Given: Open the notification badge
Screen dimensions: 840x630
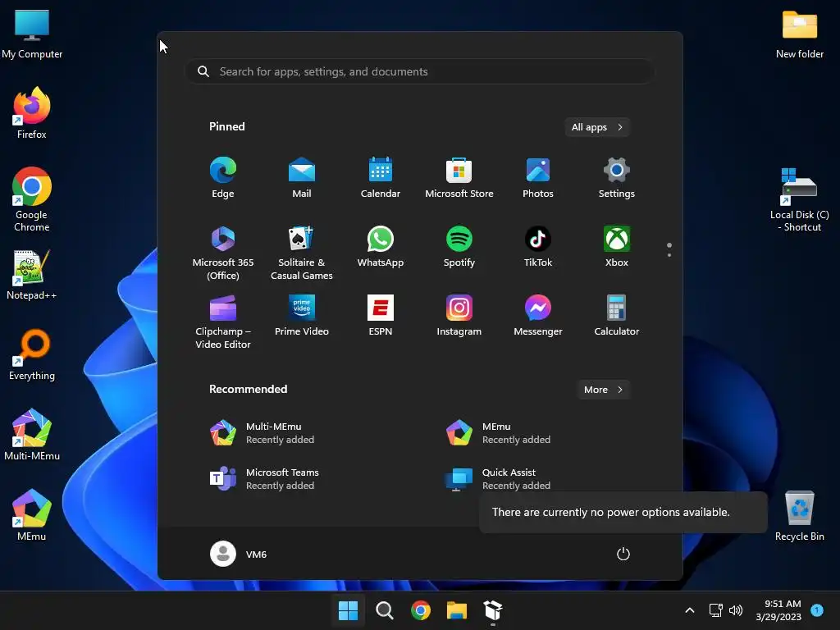Looking at the screenshot, I should (817, 610).
